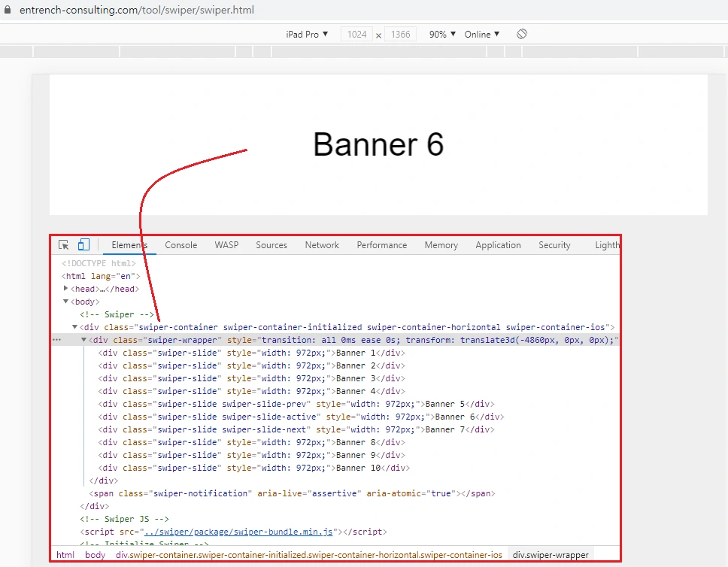This screenshot has height=567, width=728.
Task: Open the Online throttling dropdown
Action: pos(482,35)
